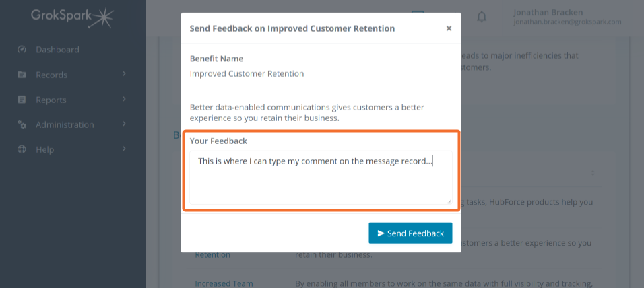Open the Dashboard menu item
644x288 pixels.
(57, 50)
